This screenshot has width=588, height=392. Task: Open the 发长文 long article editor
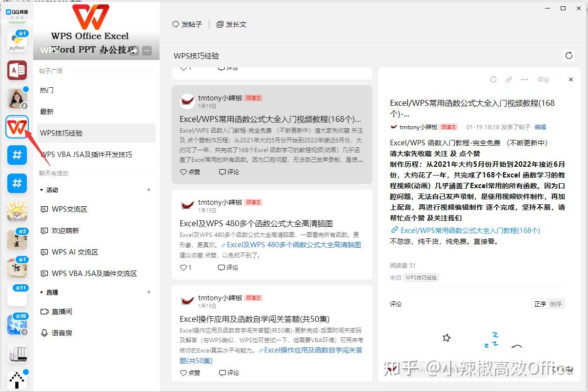pos(231,23)
